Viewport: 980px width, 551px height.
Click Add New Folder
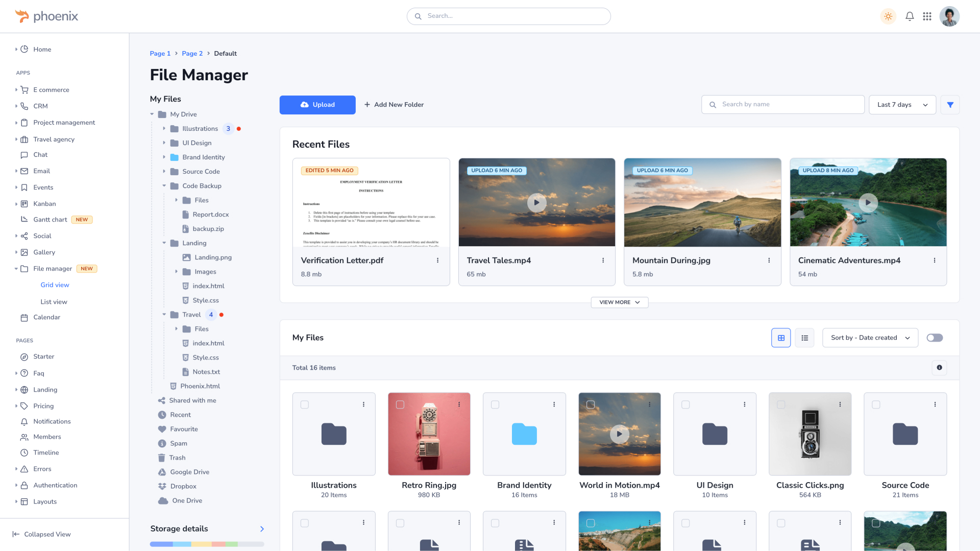(394, 105)
